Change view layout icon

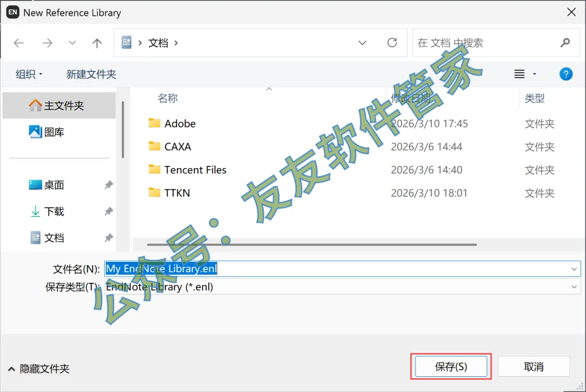point(519,74)
